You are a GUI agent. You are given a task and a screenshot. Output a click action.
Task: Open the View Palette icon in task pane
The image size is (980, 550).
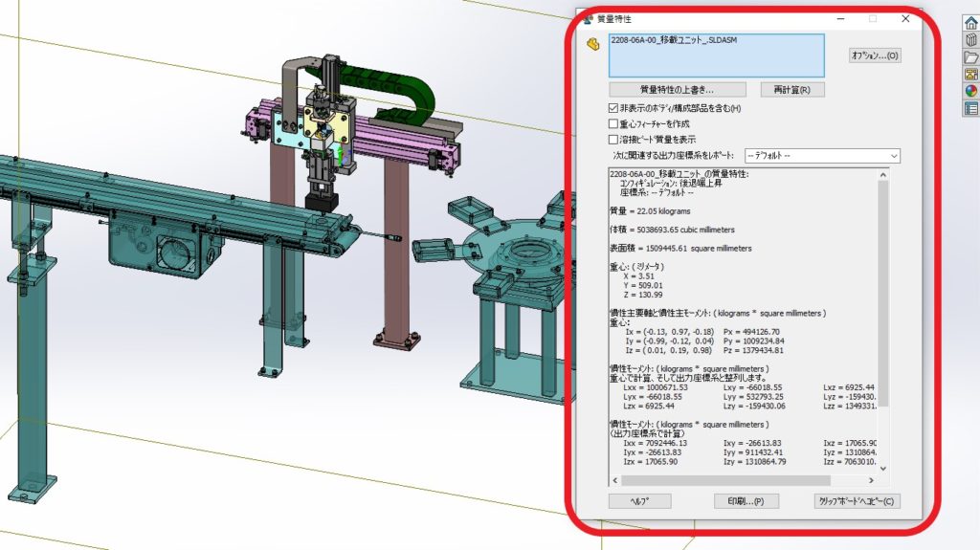[970, 75]
